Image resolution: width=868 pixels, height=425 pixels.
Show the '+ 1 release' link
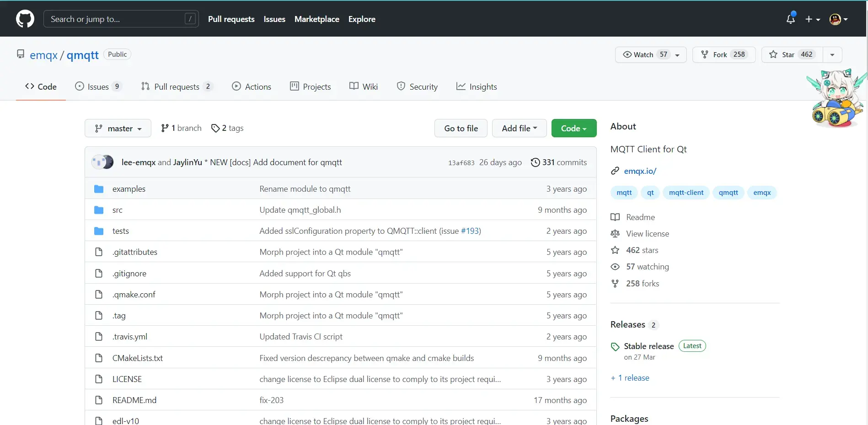tap(630, 378)
